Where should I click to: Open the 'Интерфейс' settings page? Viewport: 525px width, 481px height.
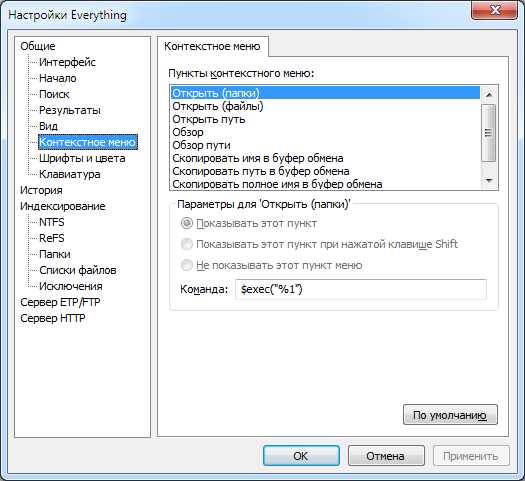tap(67, 62)
